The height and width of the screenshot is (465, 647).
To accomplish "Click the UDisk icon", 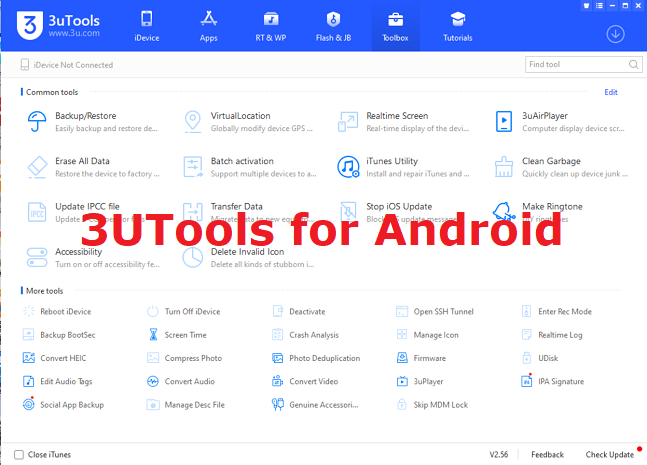I will point(527,358).
